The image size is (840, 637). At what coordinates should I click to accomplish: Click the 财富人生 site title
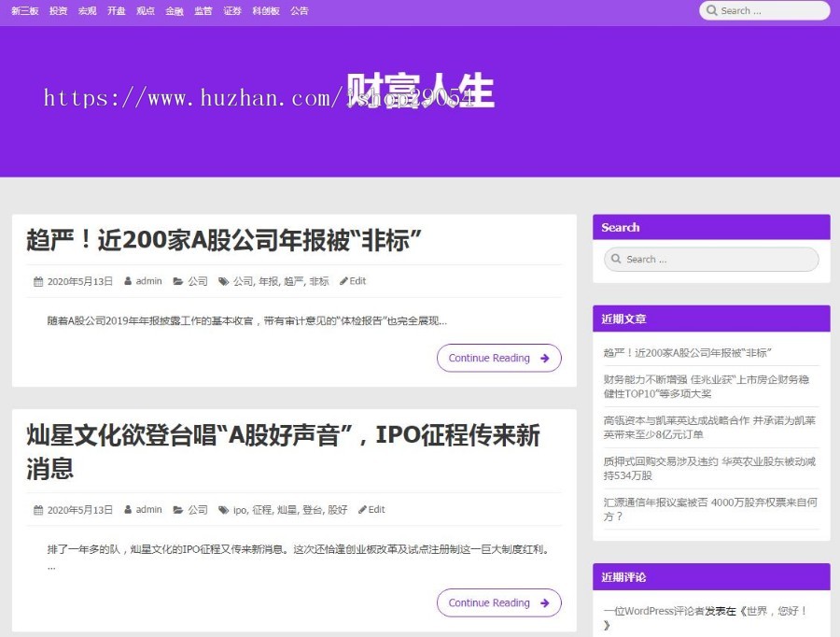[x=420, y=91]
